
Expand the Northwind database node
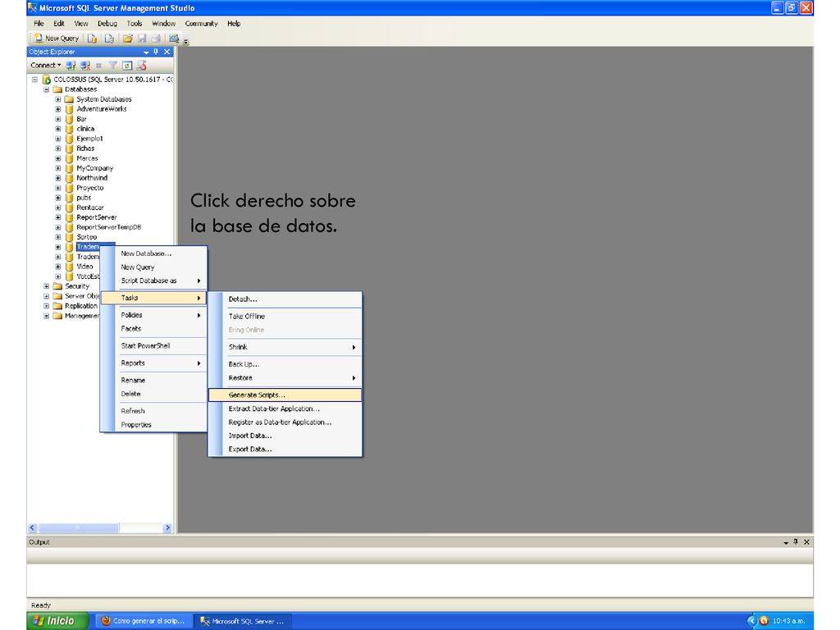[x=58, y=178]
